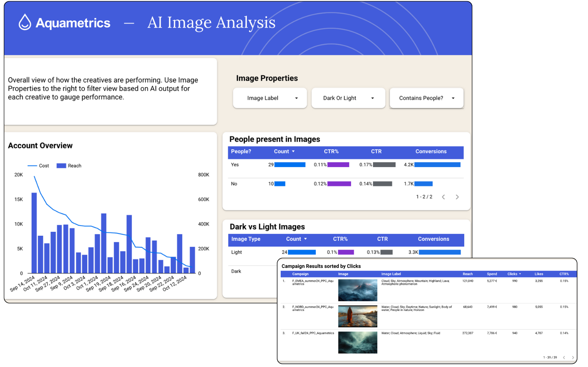Click the Image Type column header
588x367 pixels.
point(246,239)
